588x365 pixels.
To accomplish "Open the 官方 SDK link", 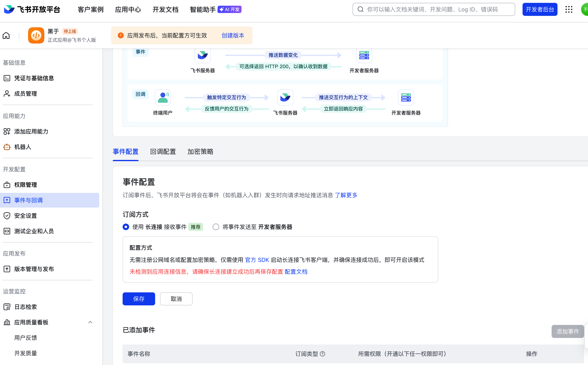I will click(257, 260).
